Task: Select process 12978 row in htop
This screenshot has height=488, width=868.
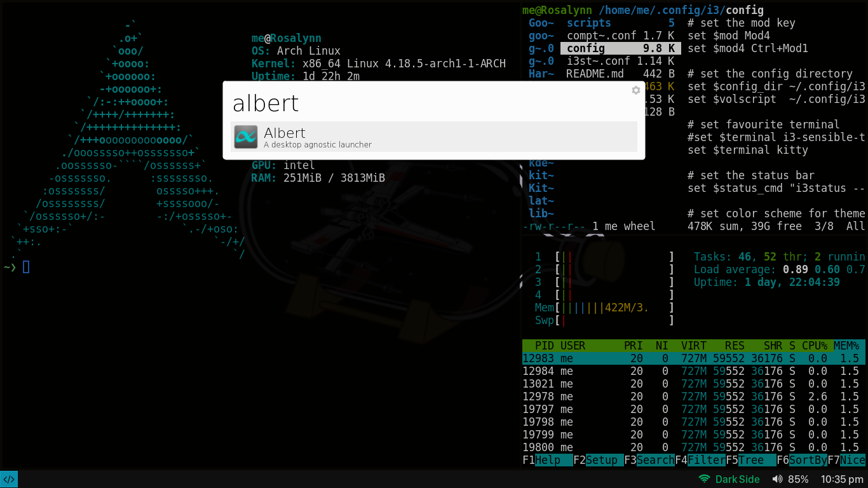Action: pos(694,396)
